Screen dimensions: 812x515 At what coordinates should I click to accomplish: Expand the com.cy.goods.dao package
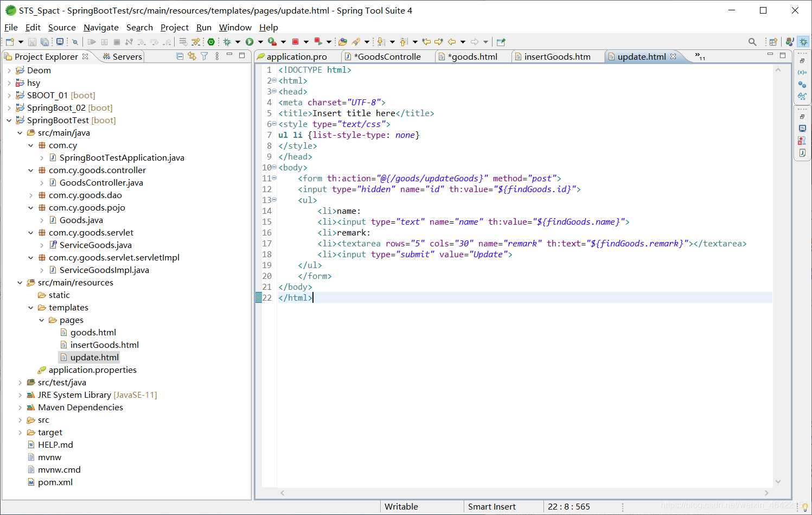point(31,195)
